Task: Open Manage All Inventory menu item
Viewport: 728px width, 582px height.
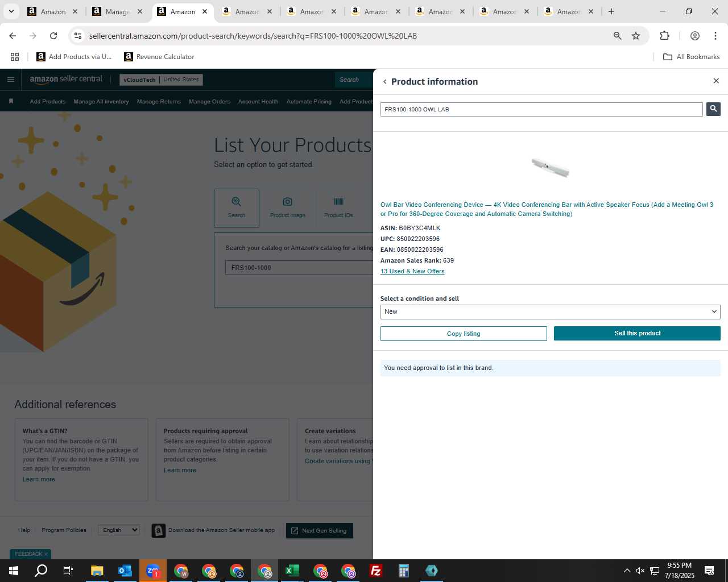Action: click(101, 102)
